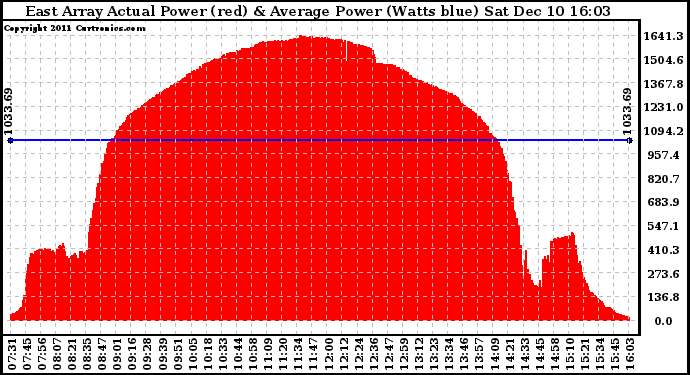Click the 09:28 time label
This screenshot has width=690, height=375.
tap(148, 354)
